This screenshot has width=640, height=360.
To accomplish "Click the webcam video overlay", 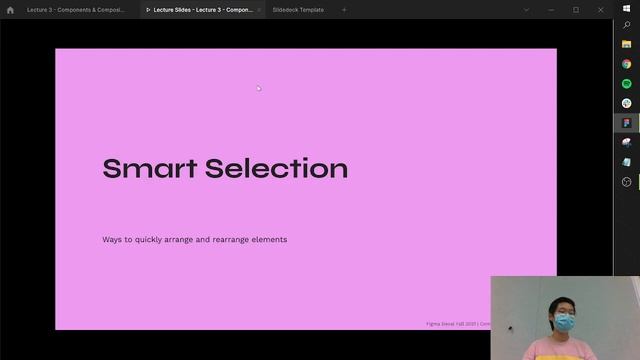I will pos(565,318).
